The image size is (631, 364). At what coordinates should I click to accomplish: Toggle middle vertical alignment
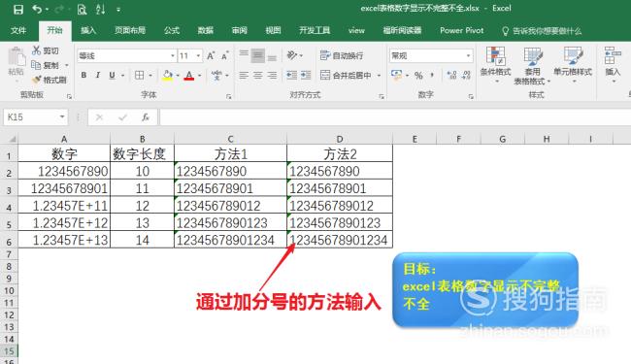click(258, 55)
